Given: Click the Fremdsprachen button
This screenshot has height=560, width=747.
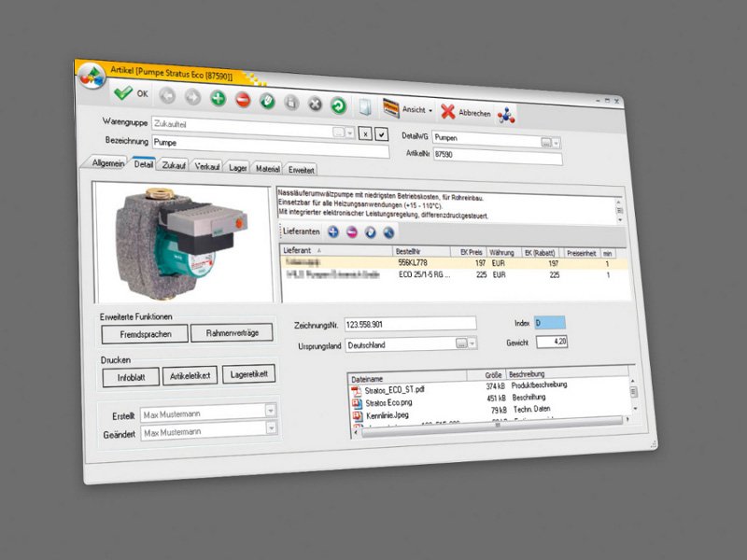Looking at the screenshot, I should [145, 334].
